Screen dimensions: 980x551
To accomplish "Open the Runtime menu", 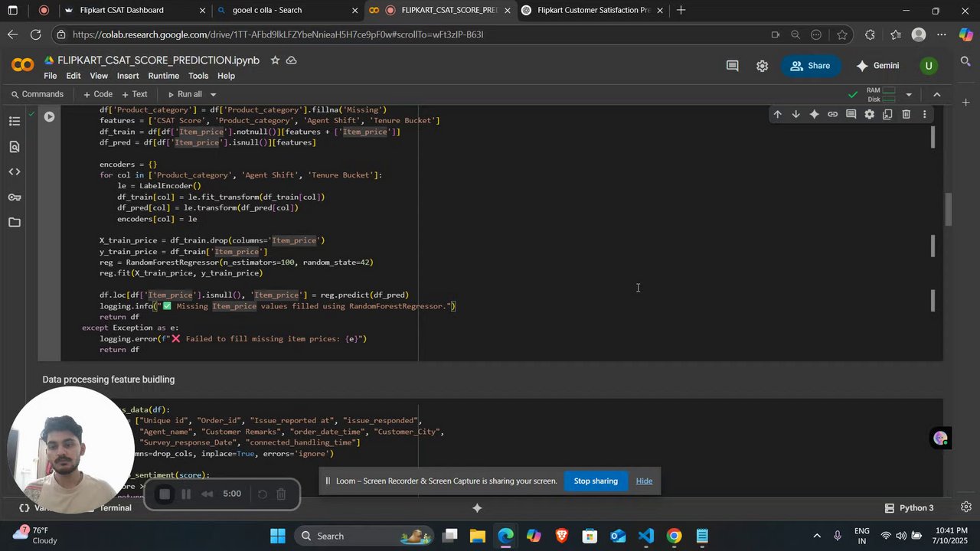I will (x=163, y=76).
